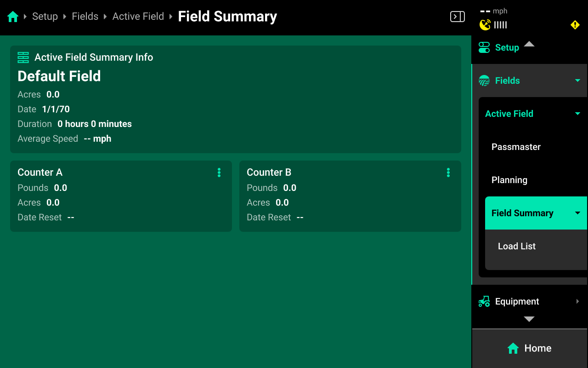Open the Counter A three-dot menu
This screenshot has width=588, height=368.
pyautogui.click(x=219, y=172)
